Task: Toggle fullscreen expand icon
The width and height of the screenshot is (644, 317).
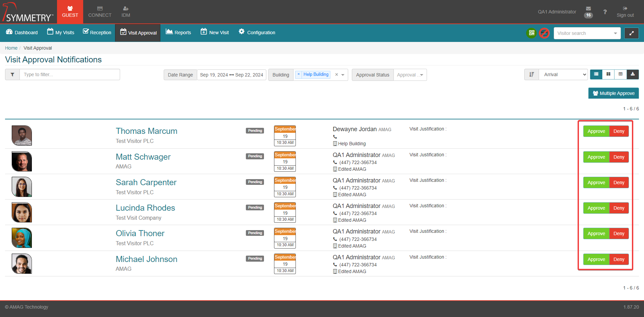Action: click(x=631, y=33)
